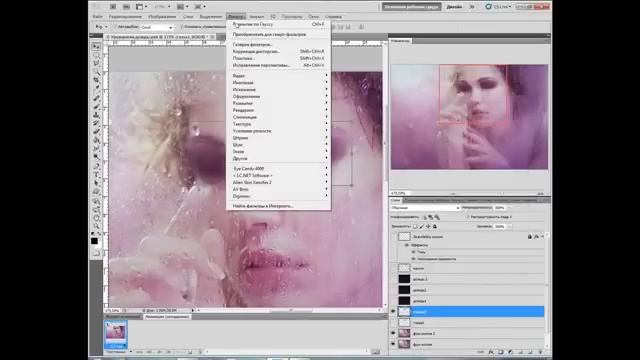Viewport: 640px width, 360px height.
Task: Click 'Найти фильтры в Интернете...' entry
Action: 278,206
